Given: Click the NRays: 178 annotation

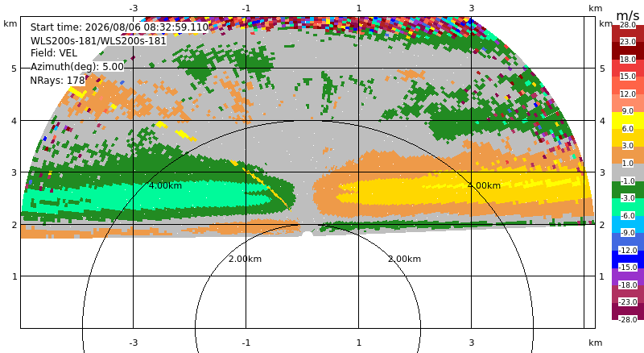Looking at the screenshot, I should coord(57,81).
